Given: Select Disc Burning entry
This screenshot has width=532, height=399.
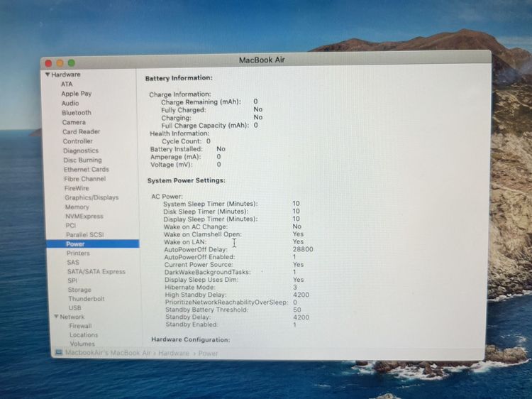Looking at the screenshot, I should click(x=82, y=160).
